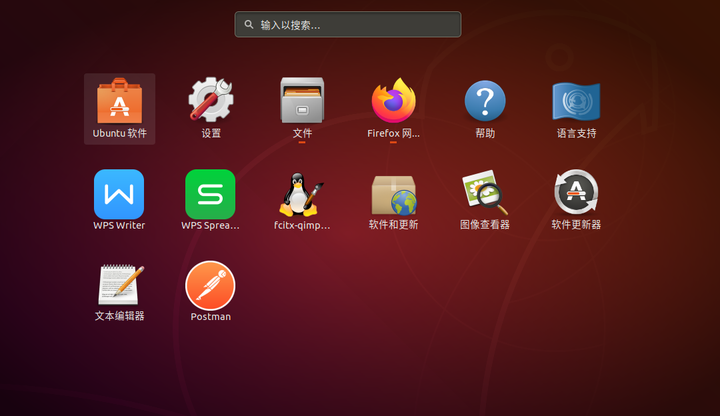Click the magnifier icon in search box
This screenshot has width=720, height=416.
[249, 24]
